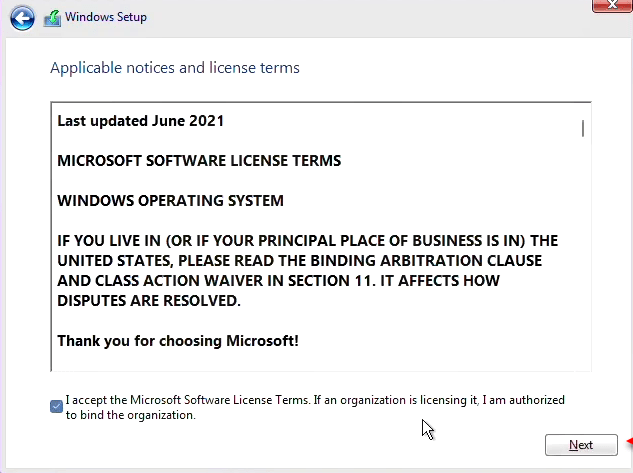The height and width of the screenshot is (473, 633).
Task: Click the 'Windows Setup' title text
Action: click(106, 17)
